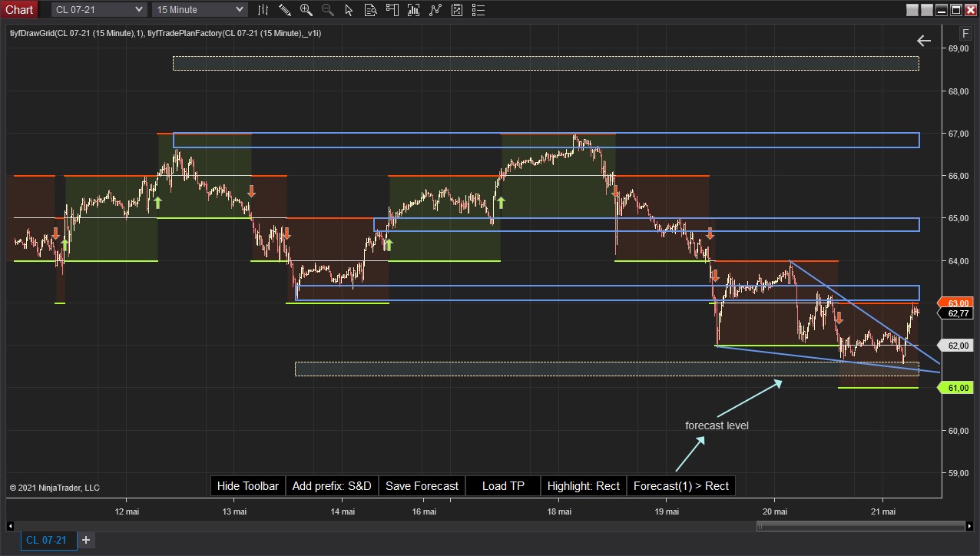Click the 13 mai date label

[234, 511]
